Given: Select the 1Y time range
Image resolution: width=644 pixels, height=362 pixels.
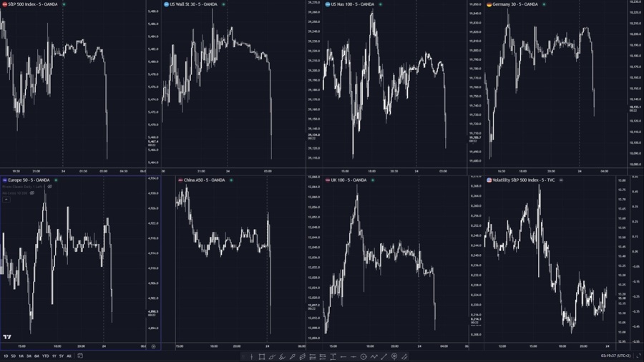Looking at the screenshot, I should click(54, 356).
